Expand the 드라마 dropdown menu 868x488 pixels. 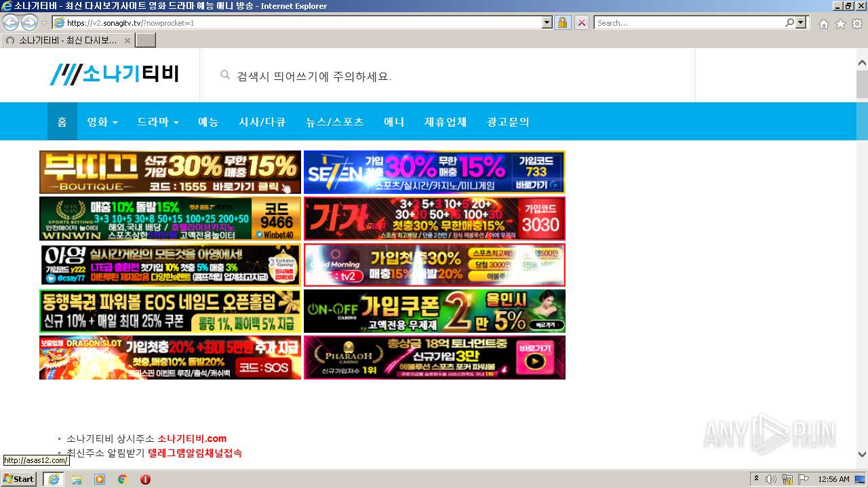click(x=158, y=121)
